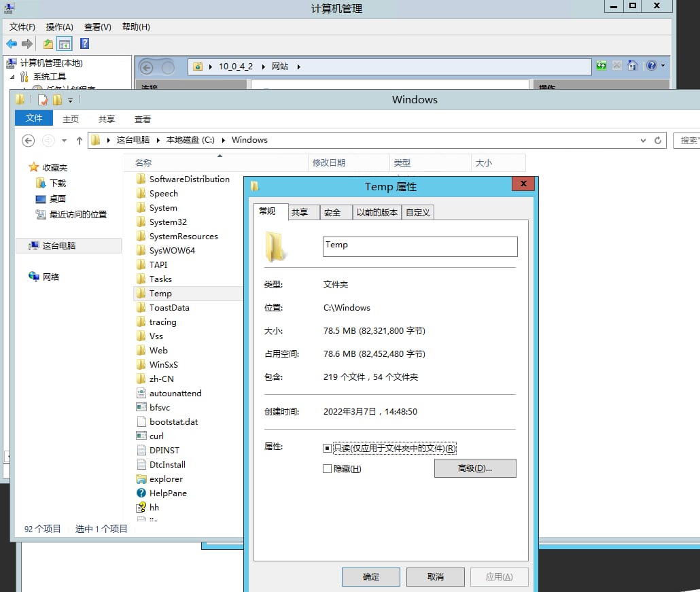700x592 pixels.
Task: Click the Help icon in Computer Management toolbar
Action: (x=83, y=43)
